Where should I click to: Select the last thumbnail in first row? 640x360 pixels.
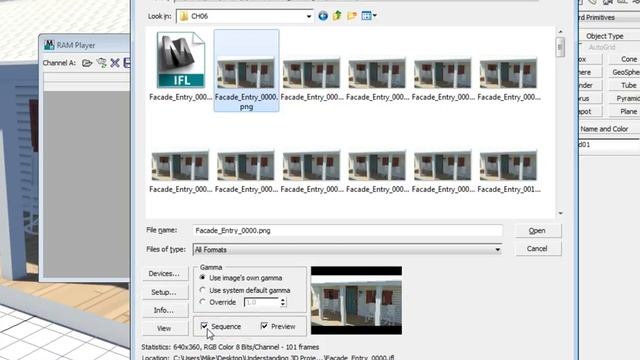tap(508, 73)
